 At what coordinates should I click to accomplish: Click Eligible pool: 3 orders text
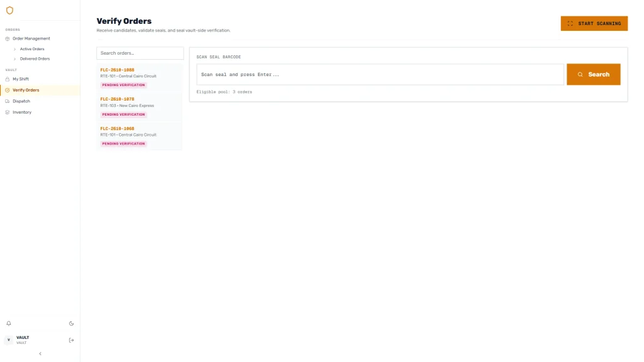[x=225, y=92]
